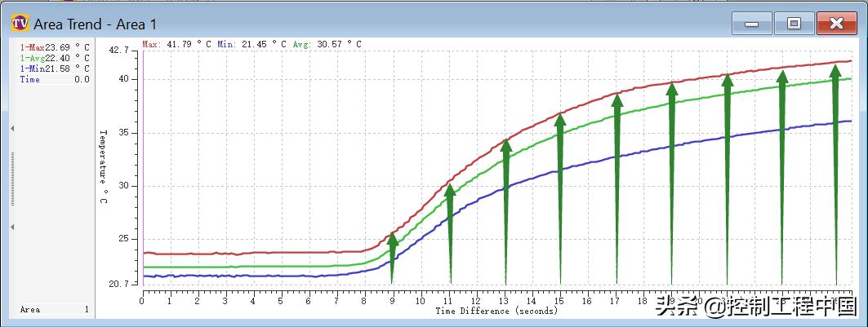Viewport: 868px width, 327px height.
Task: Click the 'Max: 41.79 °C' chart header value
Action: tap(177, 44)
